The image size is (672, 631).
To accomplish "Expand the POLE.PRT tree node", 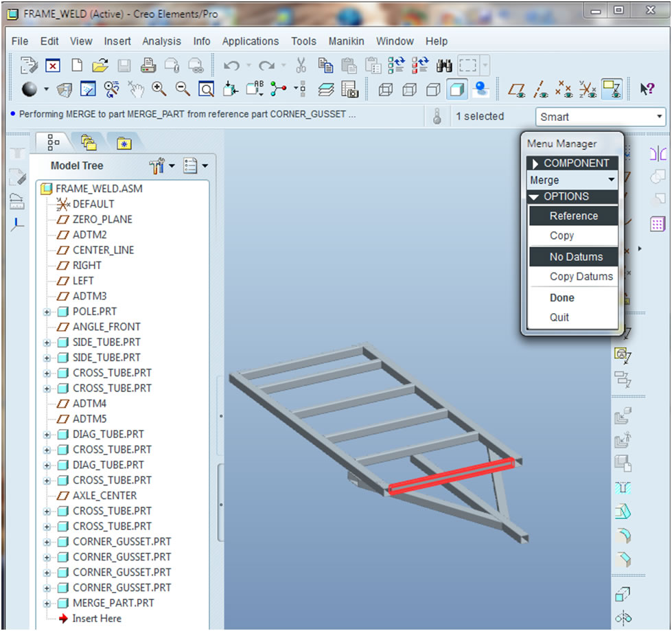I will pos(47,312).
